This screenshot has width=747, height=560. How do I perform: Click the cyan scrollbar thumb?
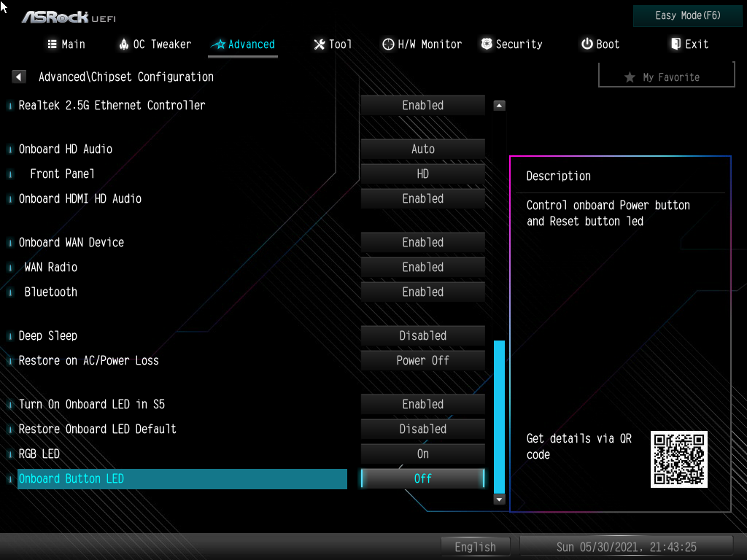[499, 416]
